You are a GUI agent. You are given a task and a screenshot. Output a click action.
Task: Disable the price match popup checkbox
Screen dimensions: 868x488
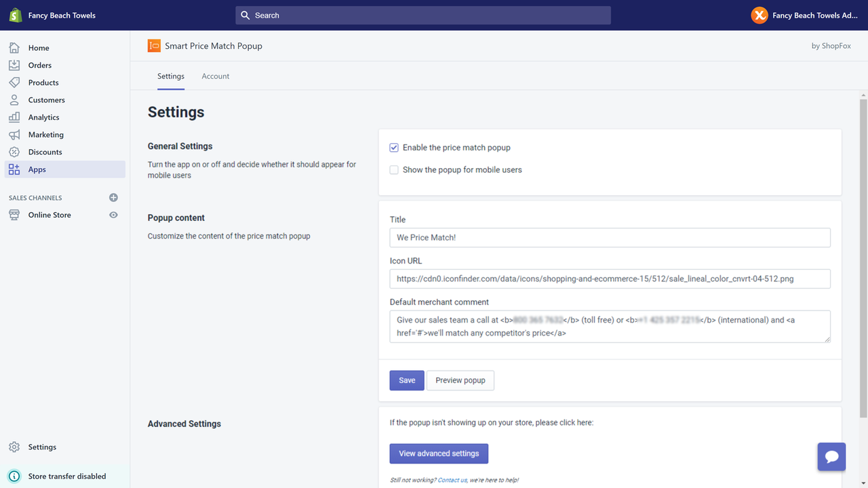pos(394,147)
